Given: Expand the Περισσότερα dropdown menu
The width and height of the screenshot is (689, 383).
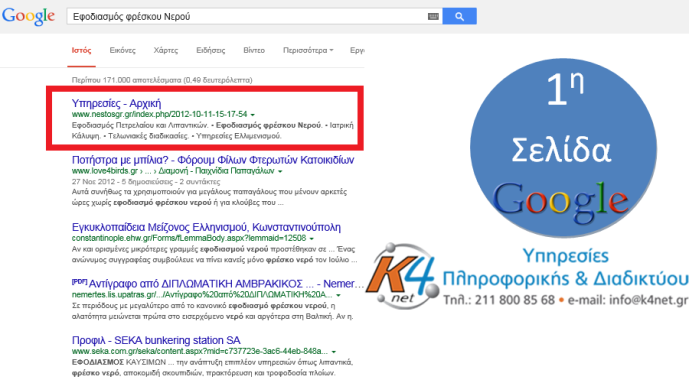Looking at the screenshot, I should coord(308,51).
